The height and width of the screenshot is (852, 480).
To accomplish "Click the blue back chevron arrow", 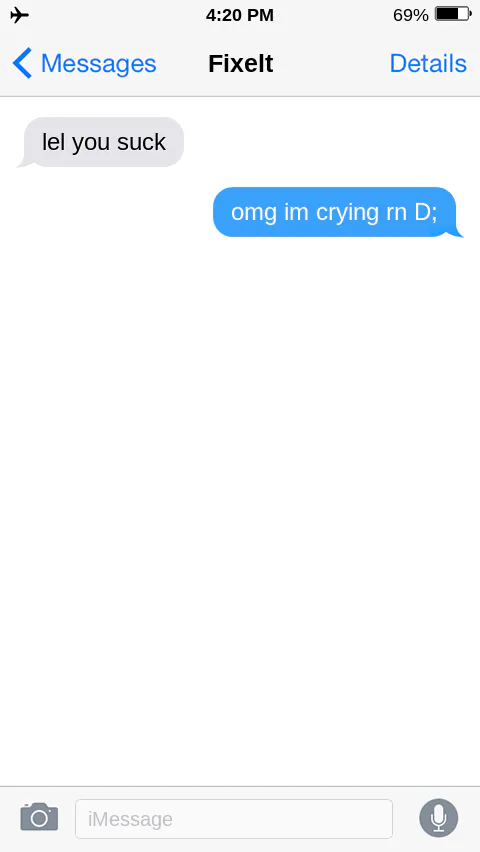I will (22, 63).
